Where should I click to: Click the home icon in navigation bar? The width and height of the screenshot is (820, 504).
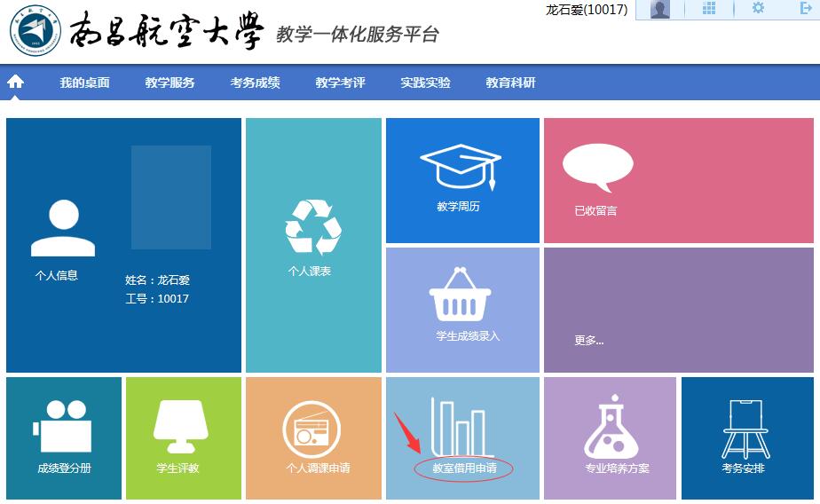coord(15,83)
